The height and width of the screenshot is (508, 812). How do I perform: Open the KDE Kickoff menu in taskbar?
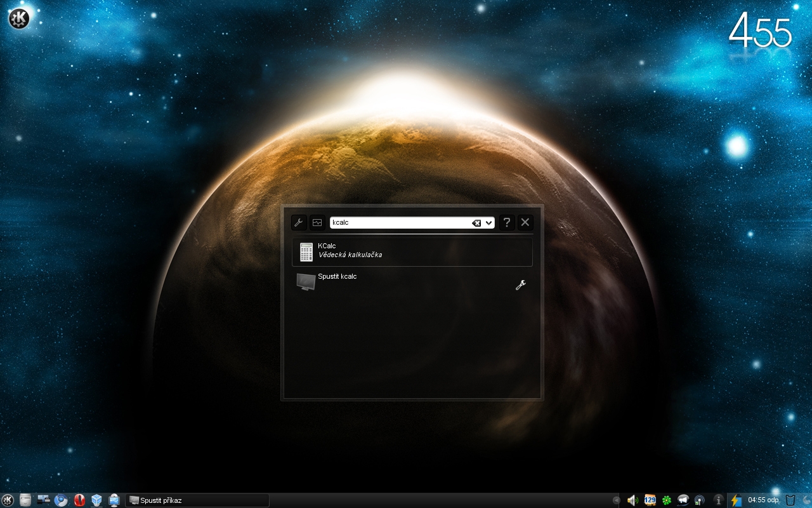(8, 500)
